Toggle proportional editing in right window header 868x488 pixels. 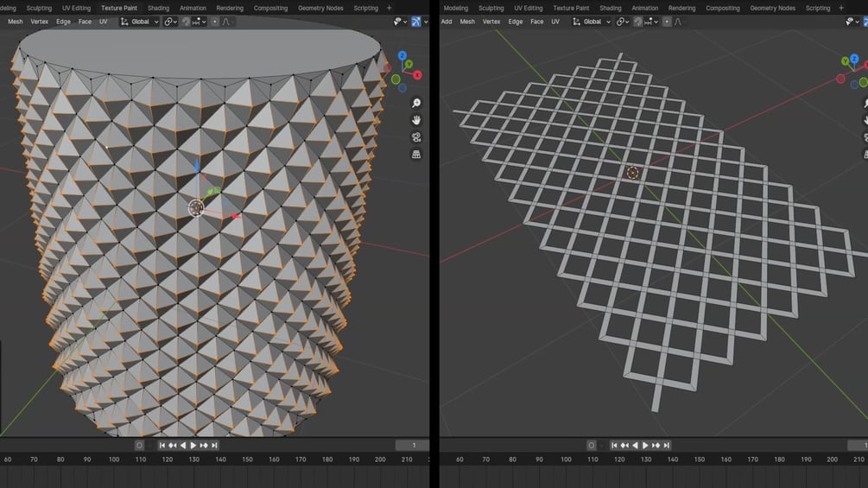(x=667, y=22)
